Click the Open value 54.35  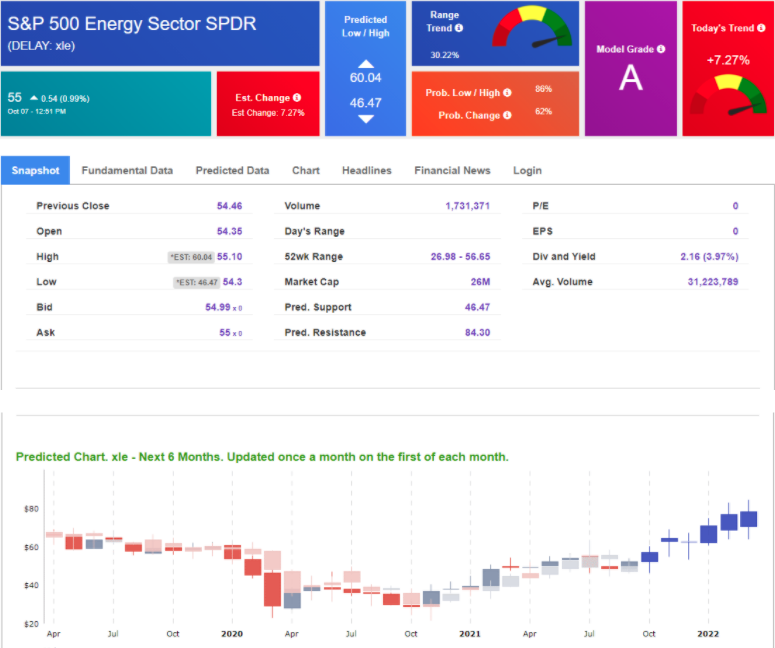[x=229, y=231]
